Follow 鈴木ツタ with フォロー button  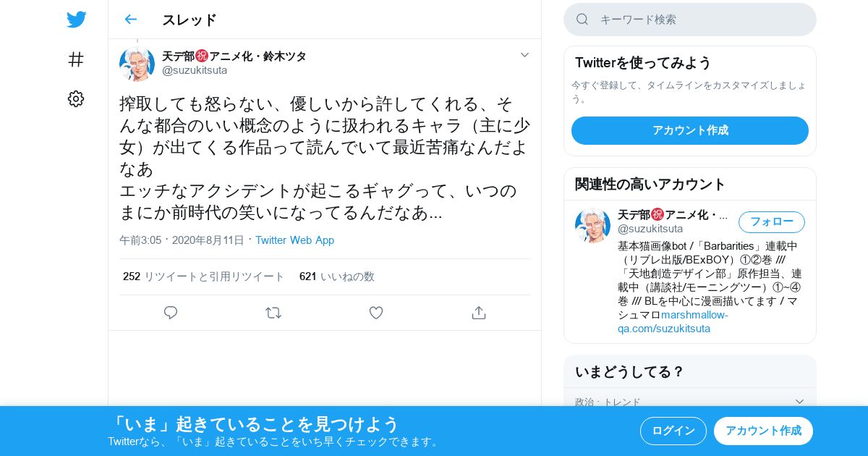click(772, 221)
